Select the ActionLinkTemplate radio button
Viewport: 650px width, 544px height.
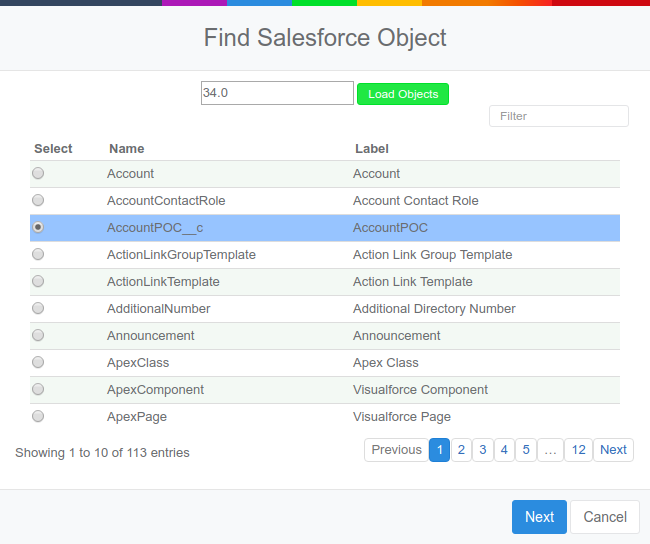click(38, 281)
